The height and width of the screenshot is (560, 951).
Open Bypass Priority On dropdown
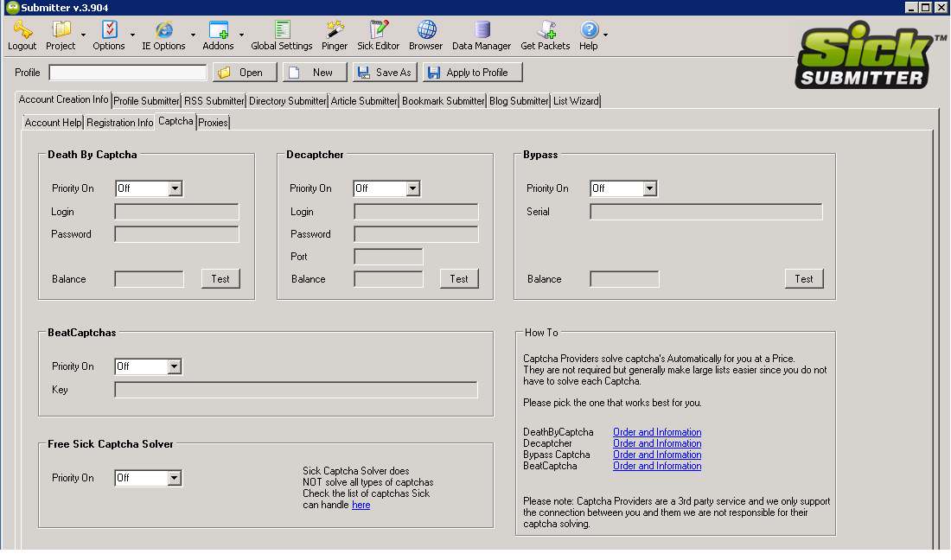[x=649, y=188]
